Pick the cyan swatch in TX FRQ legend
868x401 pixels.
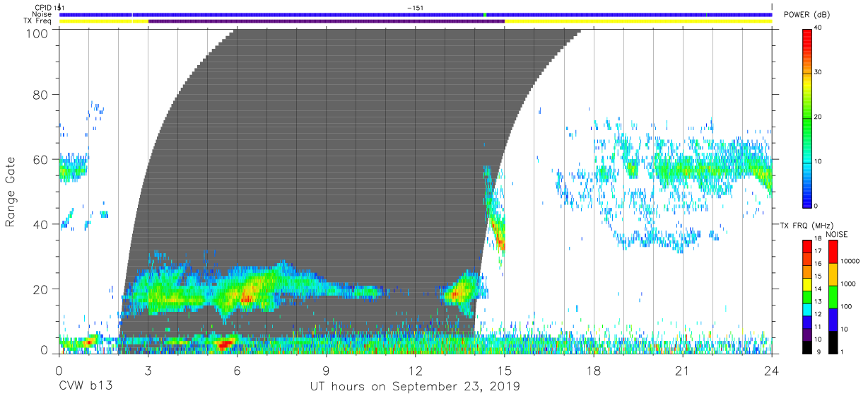point(808,309)
